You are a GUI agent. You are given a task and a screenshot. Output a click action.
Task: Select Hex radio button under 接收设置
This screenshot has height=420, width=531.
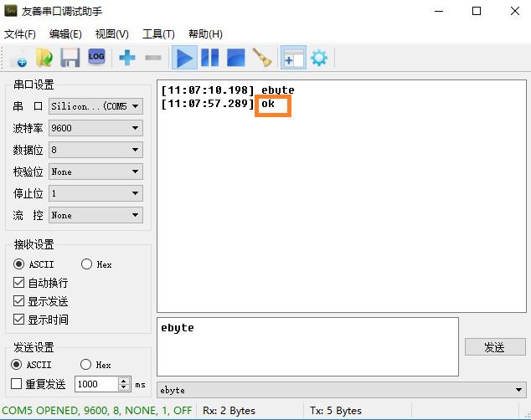coord(87,264)
